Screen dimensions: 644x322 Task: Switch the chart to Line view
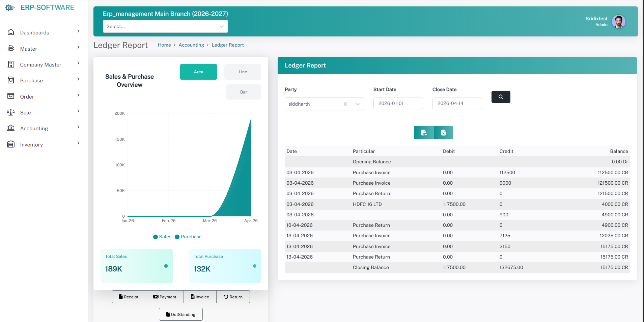[x=243, y=72]
